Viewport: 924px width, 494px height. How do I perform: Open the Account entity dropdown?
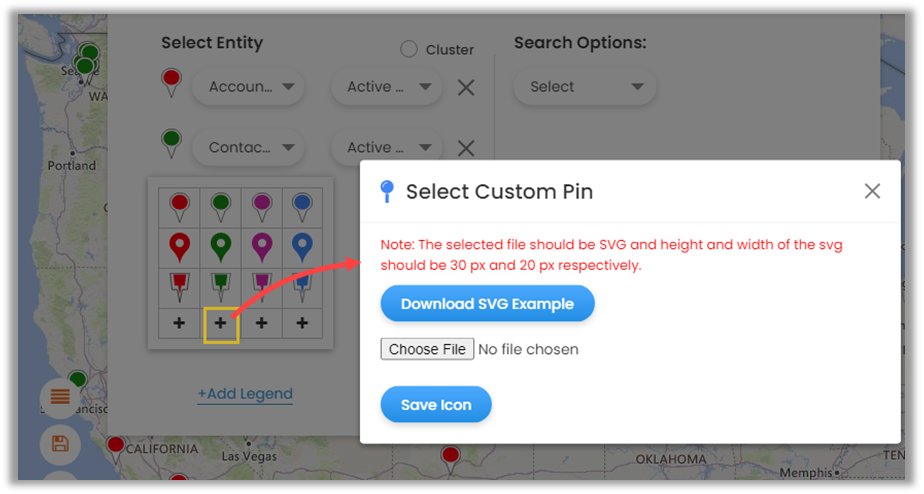[x=248, y=87]
